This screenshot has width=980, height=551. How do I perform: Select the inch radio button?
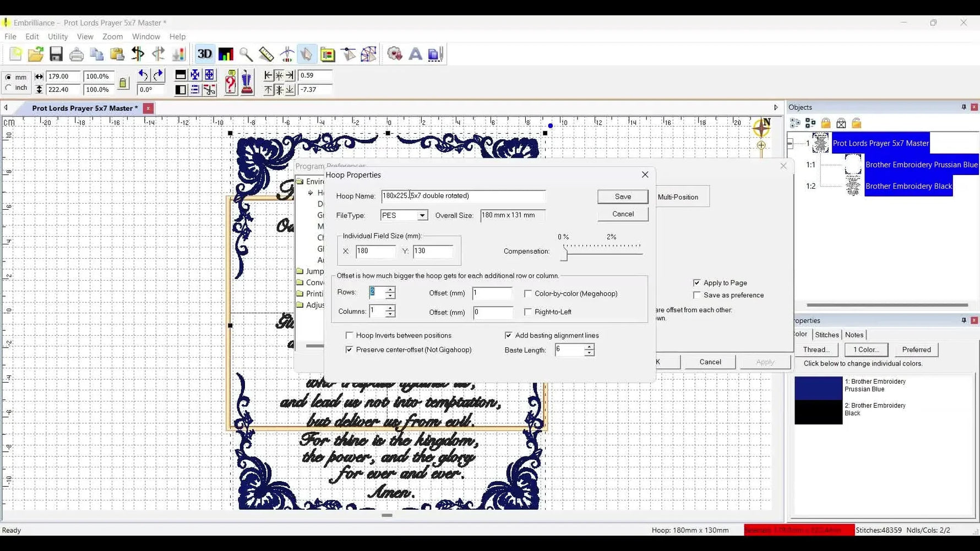click(9, 87)
